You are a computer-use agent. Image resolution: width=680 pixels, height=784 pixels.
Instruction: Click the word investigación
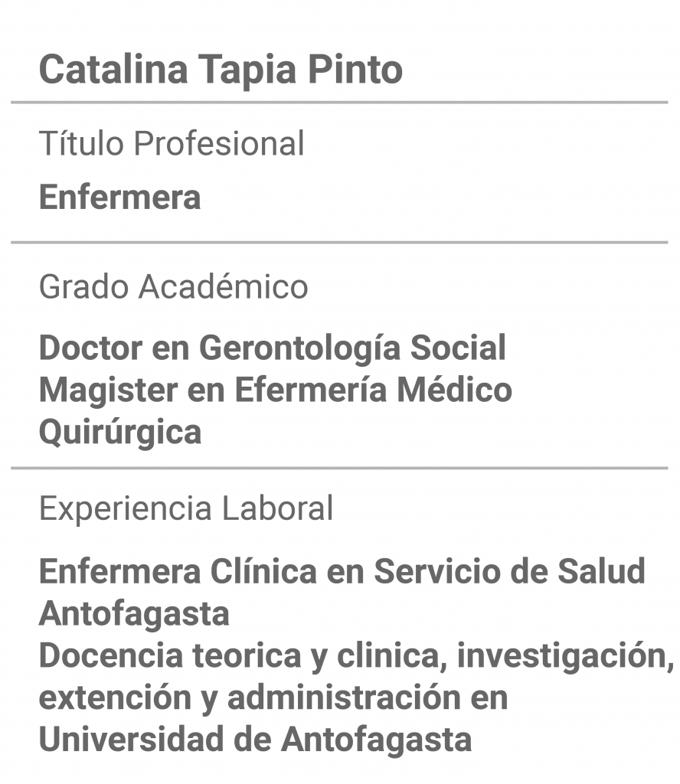pyautogui.click(x=565, y=656)
